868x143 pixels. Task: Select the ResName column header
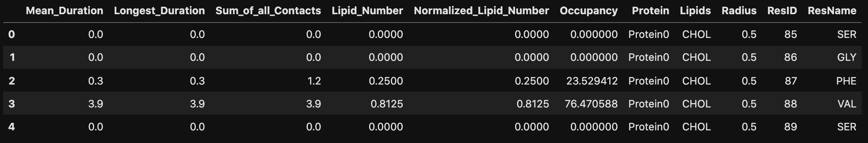[x=832, y=11]
